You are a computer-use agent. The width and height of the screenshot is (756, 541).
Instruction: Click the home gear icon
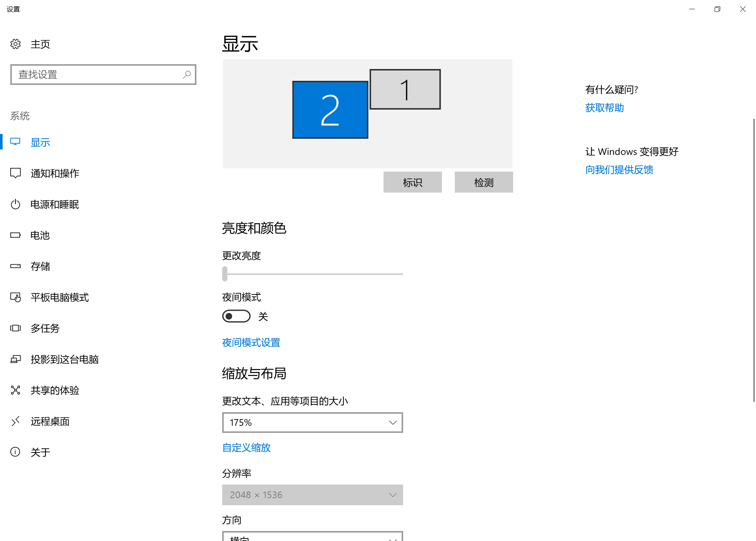pos(16,44)
